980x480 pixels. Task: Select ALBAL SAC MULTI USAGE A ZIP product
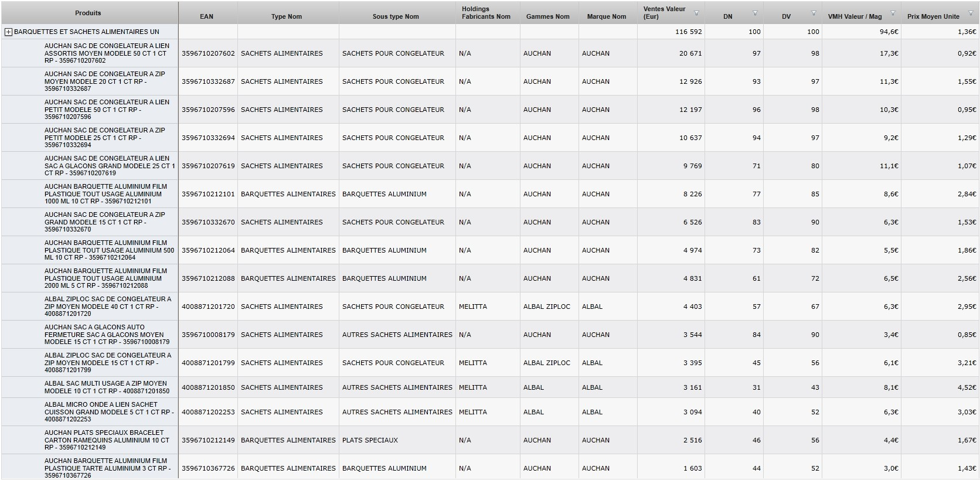107,387
